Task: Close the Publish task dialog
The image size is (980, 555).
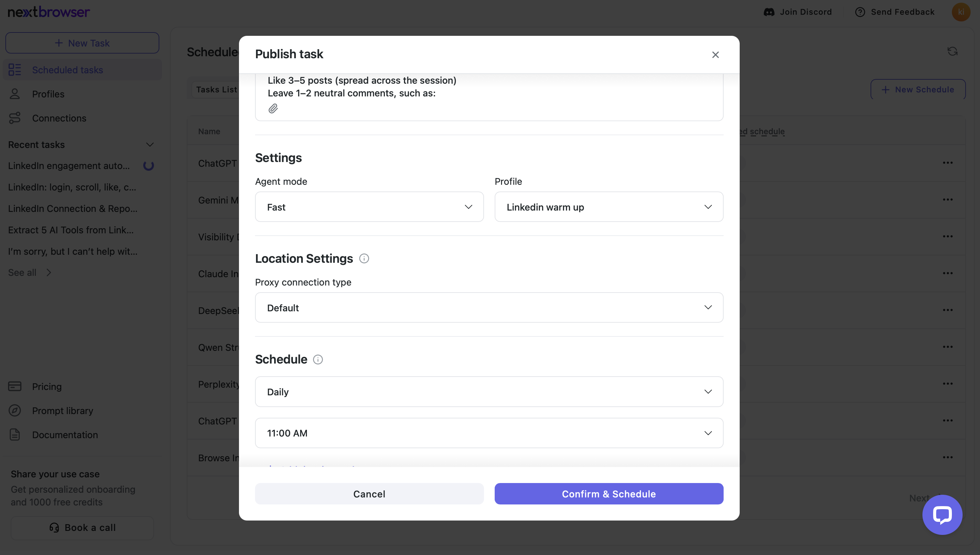Action: point(715,55)
